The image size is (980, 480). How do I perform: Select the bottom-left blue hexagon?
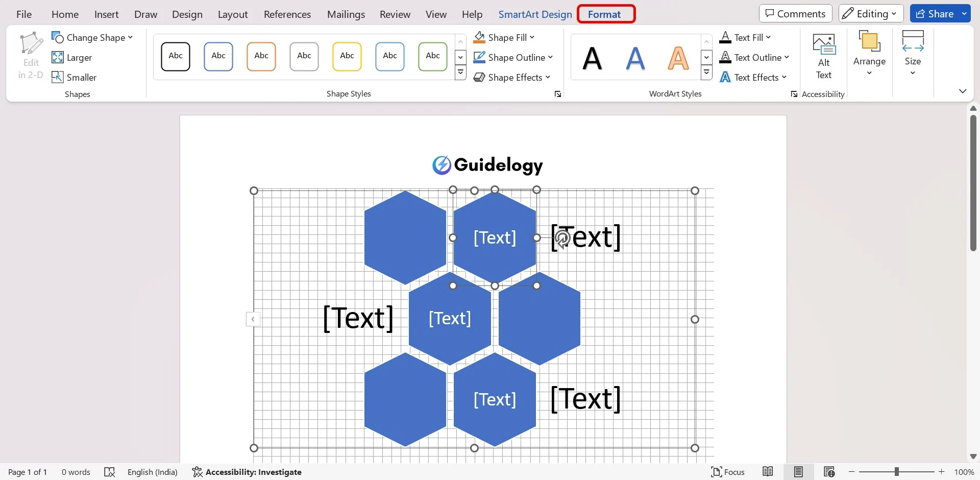tap(405, 399)
